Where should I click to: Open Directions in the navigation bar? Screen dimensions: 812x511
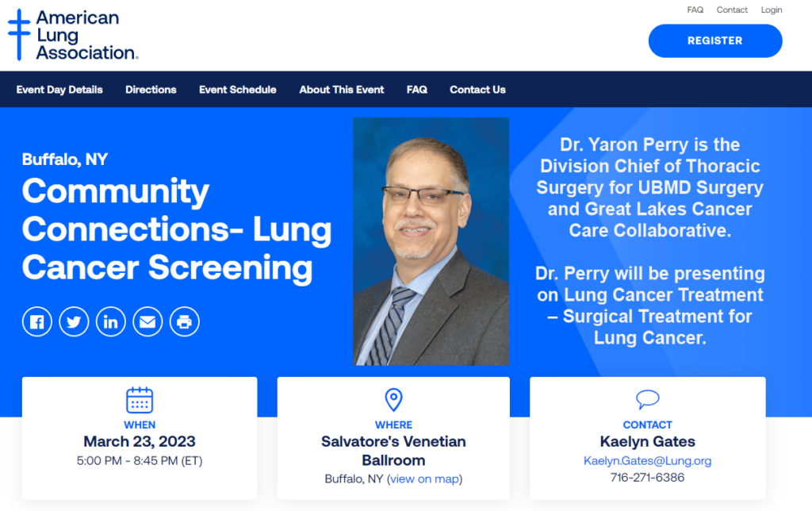click(151, 90)
